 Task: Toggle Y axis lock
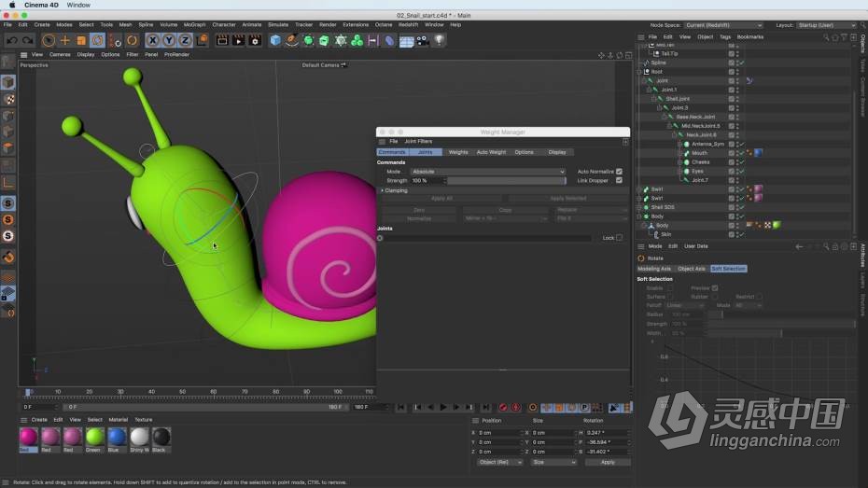click(x=168, y=40)
